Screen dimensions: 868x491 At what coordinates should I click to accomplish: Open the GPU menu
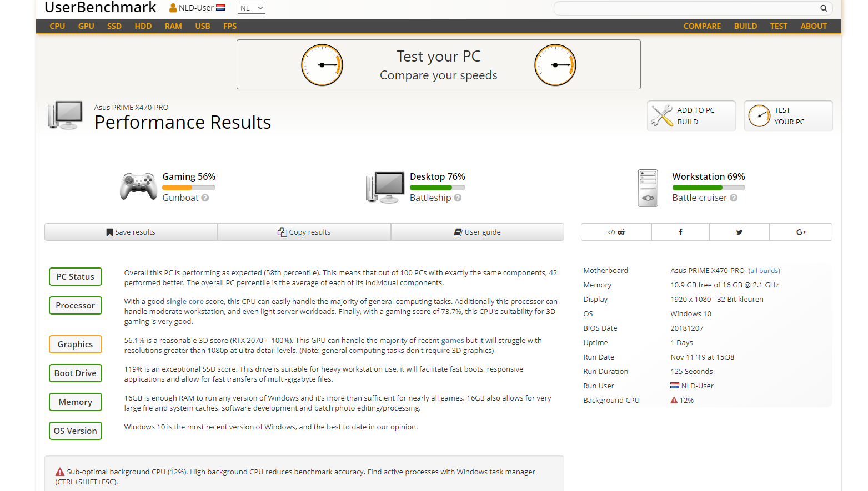tap(86, 26)
